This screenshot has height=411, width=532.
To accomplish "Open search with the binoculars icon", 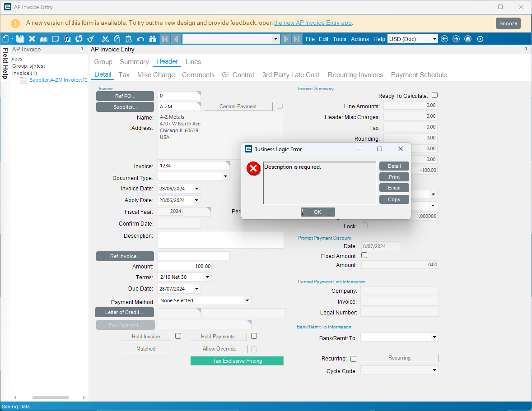I will (152, 39).
